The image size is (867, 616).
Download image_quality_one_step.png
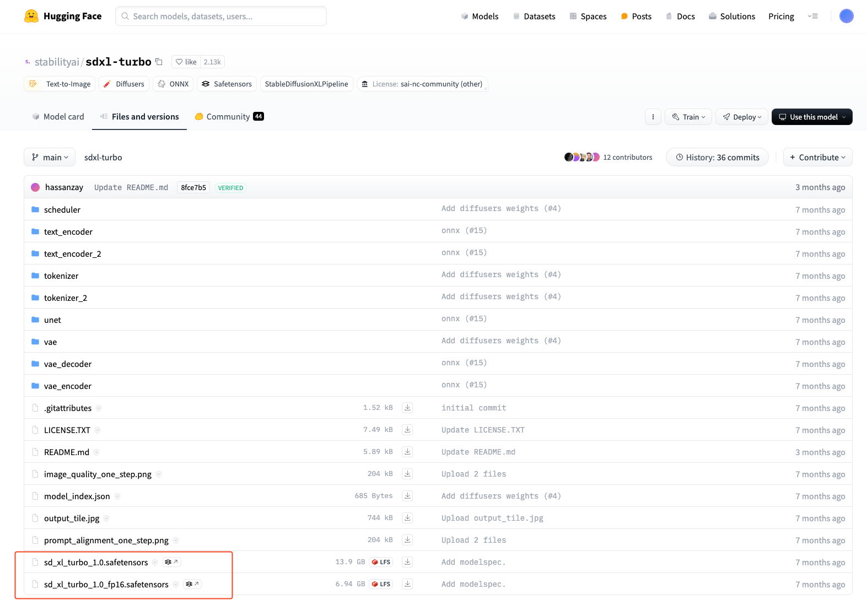tap(407, 474)
